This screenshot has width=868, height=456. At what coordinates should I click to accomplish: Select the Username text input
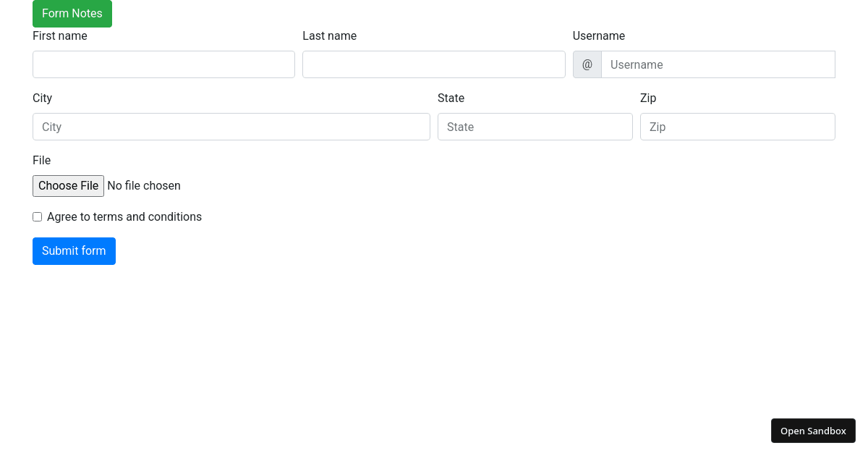pyautogui.click(x=718, y=64)
